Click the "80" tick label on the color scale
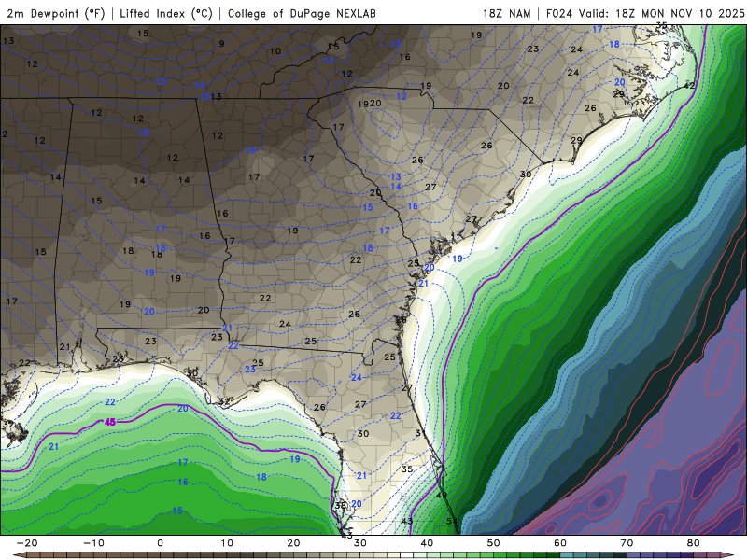Viewport: 747px width, 560px height. 694,543
